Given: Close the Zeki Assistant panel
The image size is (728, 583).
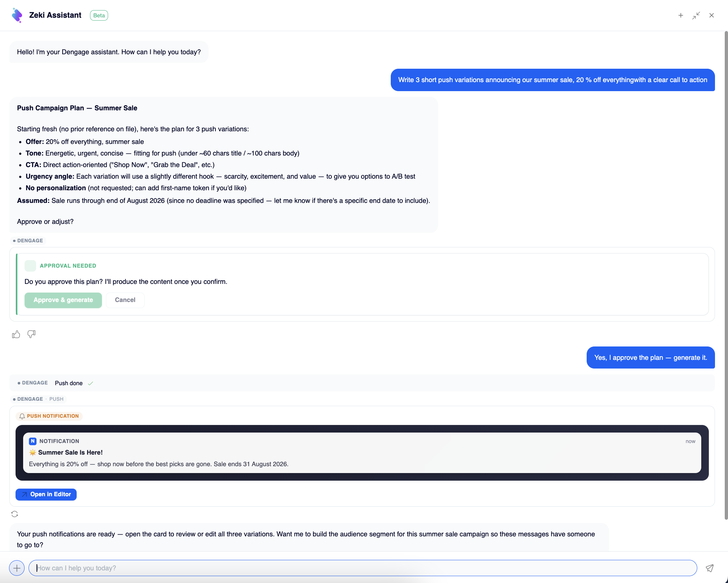Looking at the screenshot, I should (711, 15).
